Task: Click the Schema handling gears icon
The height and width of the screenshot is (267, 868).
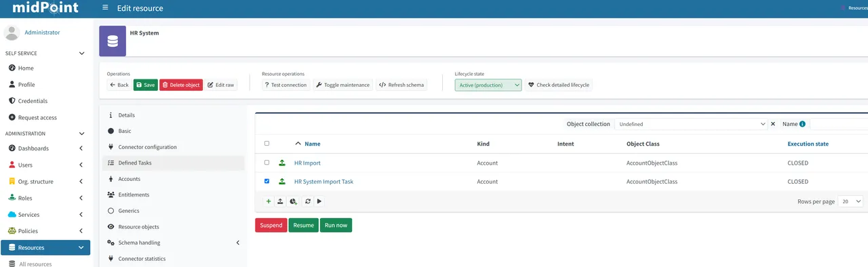Action: [x=111, y=243]
